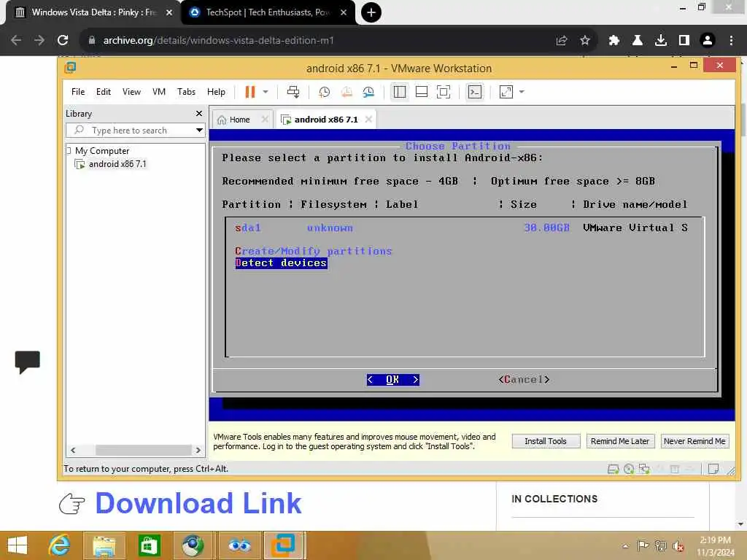Open the dropdown next to pause button

pyautogui.click(x=266, y=92)
